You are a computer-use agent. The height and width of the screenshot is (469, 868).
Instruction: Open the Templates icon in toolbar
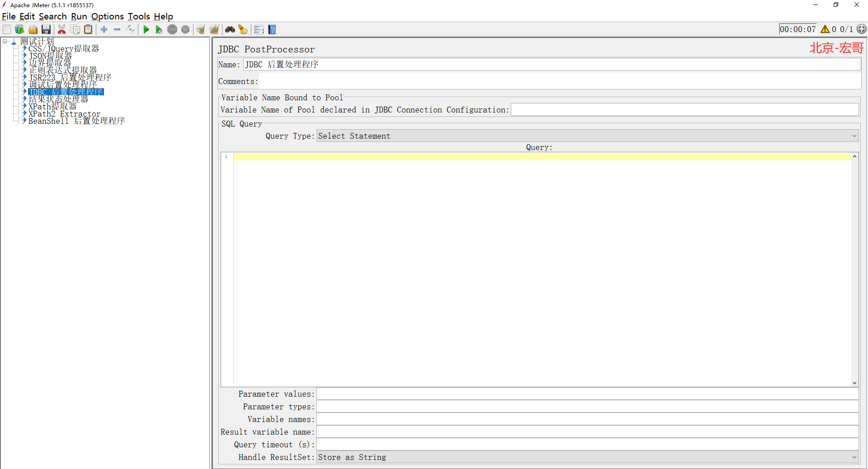tap(19, 29)
